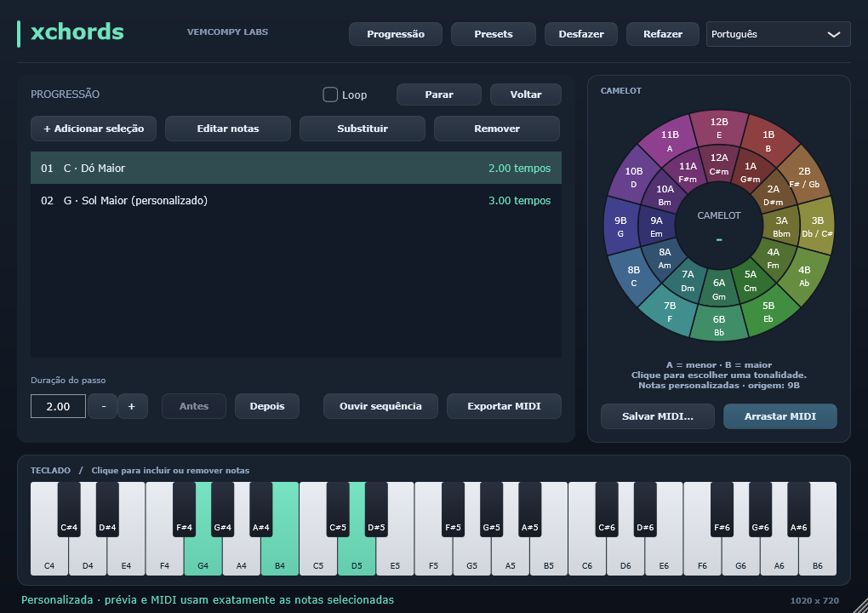Select Camelot key 4B Ab

click(804, 275)
